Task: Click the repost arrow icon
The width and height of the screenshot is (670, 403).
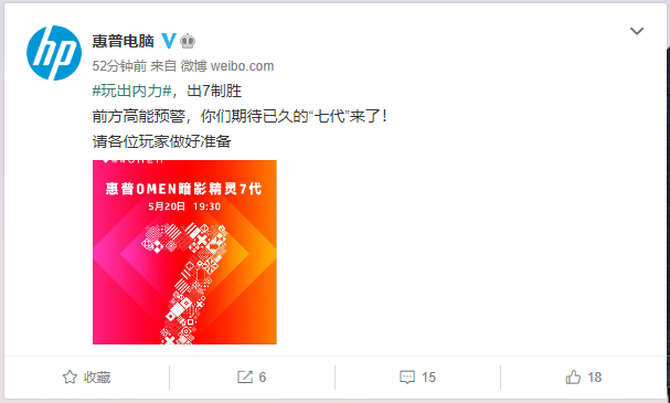Action: [x=245, y=377]
